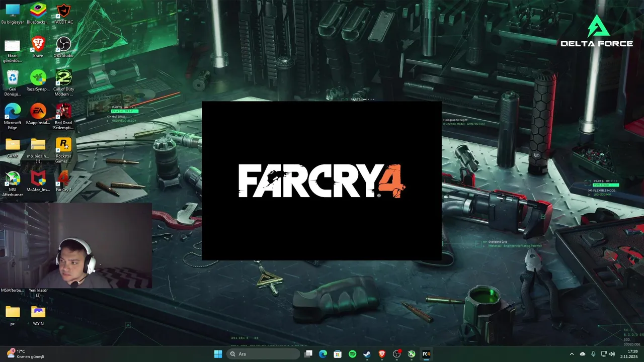Select the BlueStacks desktop shortcut
Viewport: 644px width, 362px height.
(x=38, y=14)
